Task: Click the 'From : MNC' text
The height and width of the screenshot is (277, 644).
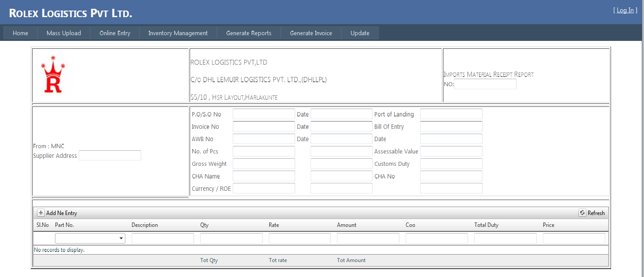Action: (49, 146)
